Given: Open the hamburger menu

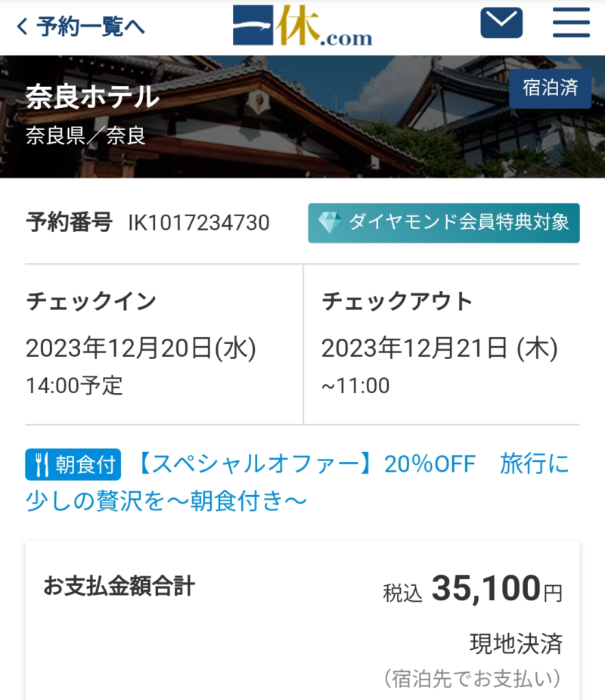Looking at the screenshot, I should (571, 23).
